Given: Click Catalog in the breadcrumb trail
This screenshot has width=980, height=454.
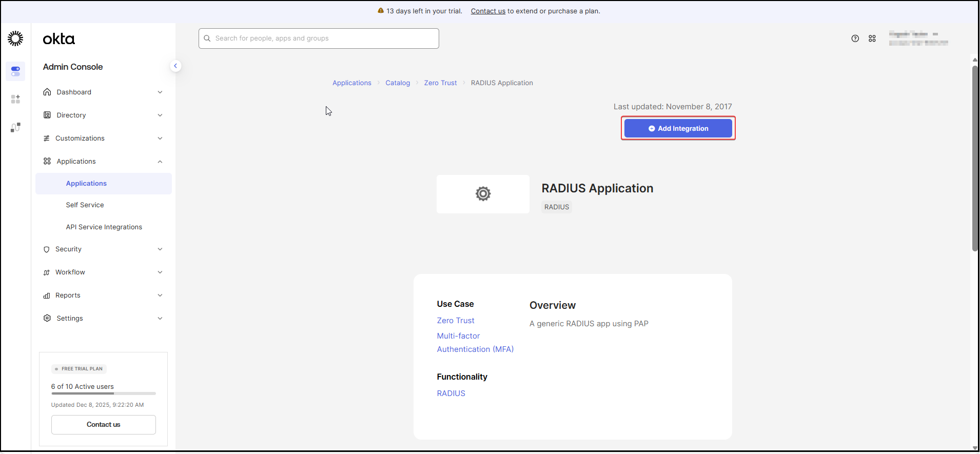Looking at the screenshot, I should click(x=398, y=83).
